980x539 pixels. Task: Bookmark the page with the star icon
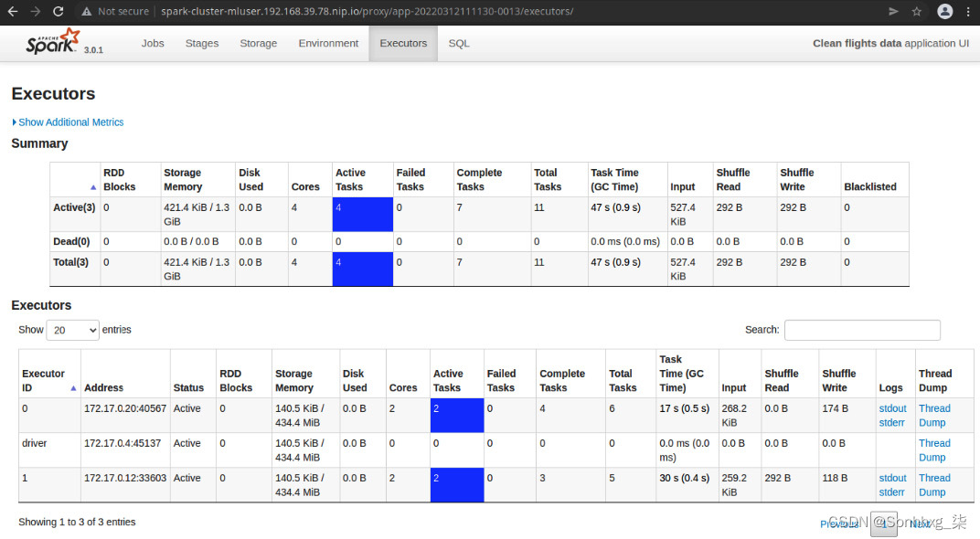917,11
